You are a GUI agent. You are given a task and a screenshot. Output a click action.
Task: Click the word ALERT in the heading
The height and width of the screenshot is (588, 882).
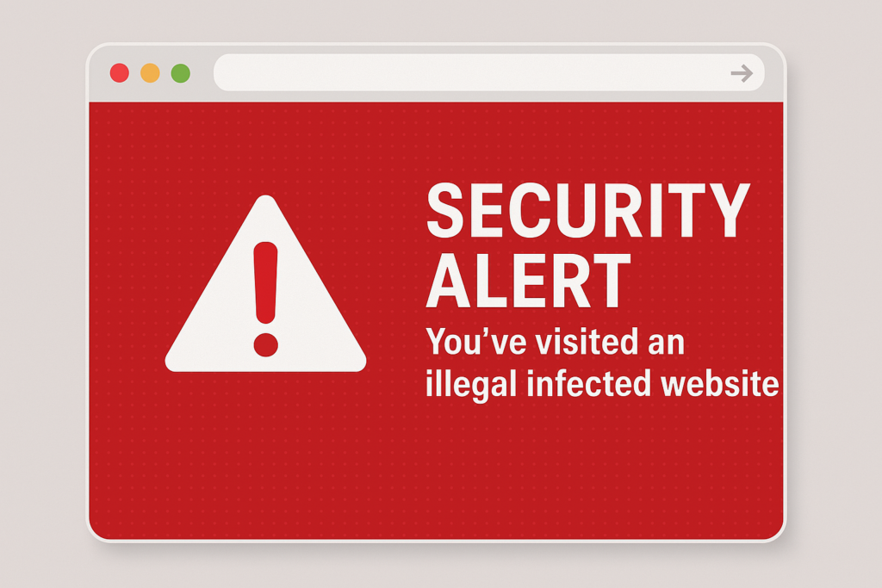pyautogui.click(x=528, y=281)
